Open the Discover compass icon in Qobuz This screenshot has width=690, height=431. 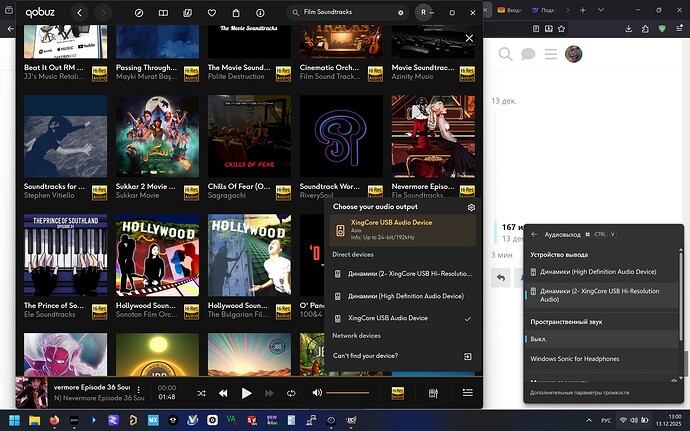139,13
